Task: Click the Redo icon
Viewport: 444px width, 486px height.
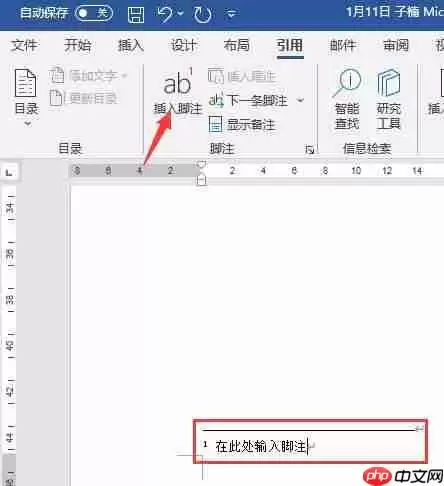Action: coord(203,14)
